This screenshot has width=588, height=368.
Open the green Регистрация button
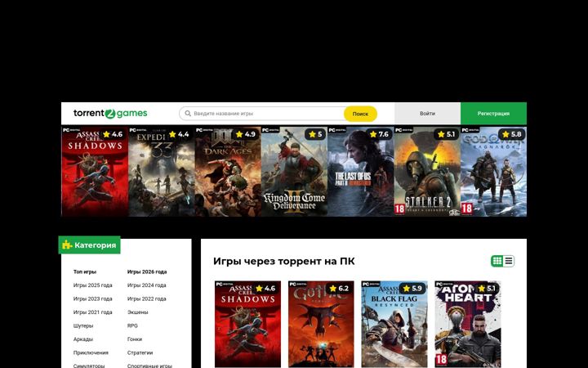493,114
